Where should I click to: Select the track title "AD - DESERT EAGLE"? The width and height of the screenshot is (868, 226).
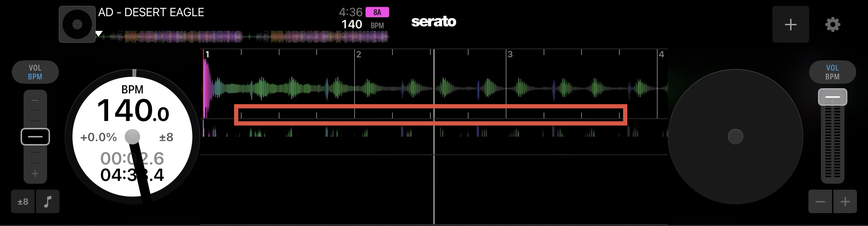click(151, 12)
